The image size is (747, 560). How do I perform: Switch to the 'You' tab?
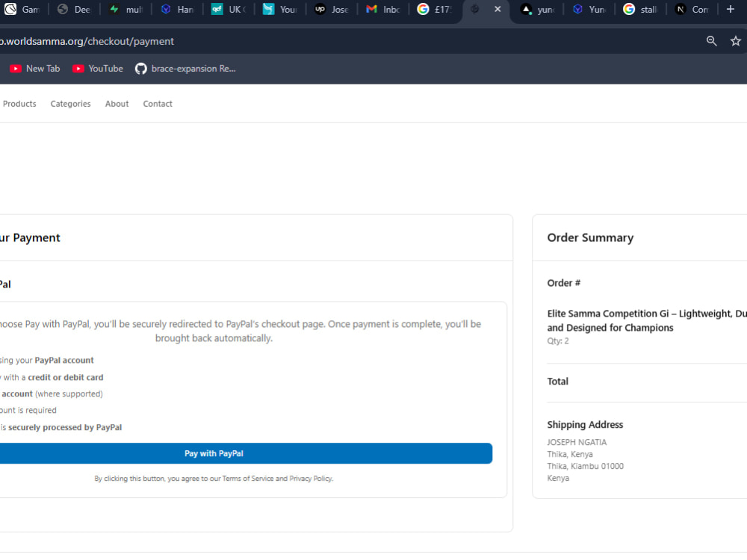coord(280,10)
